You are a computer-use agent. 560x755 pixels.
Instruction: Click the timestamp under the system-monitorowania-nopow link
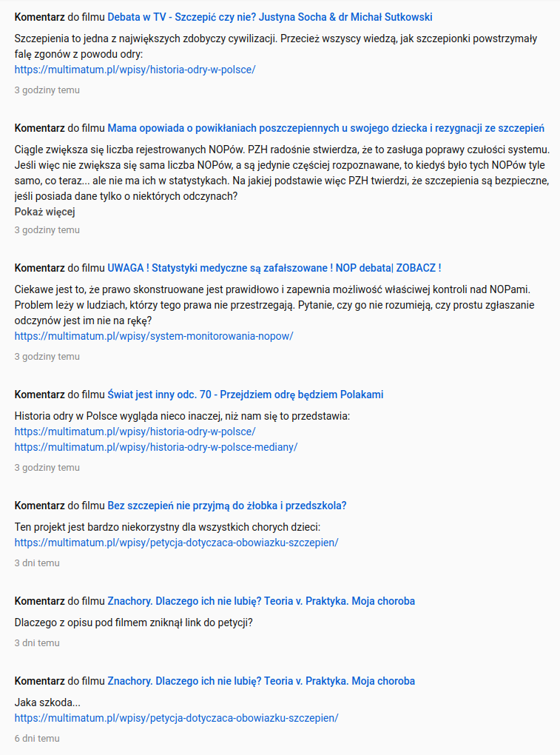point(47,357)
